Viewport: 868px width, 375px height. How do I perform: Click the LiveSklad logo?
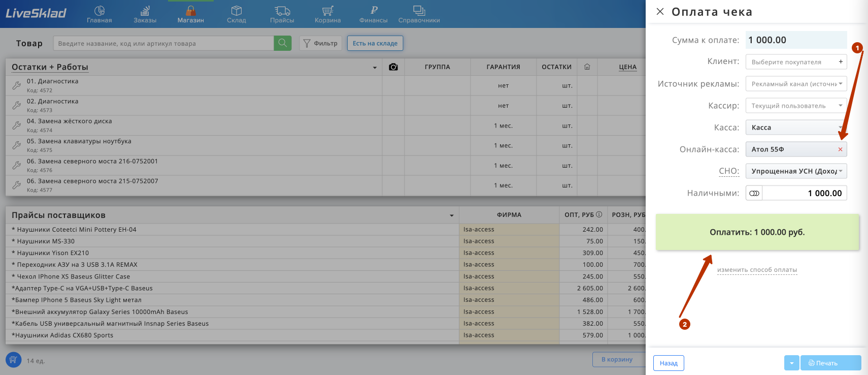pyautogui.click(x=36, y=13)
